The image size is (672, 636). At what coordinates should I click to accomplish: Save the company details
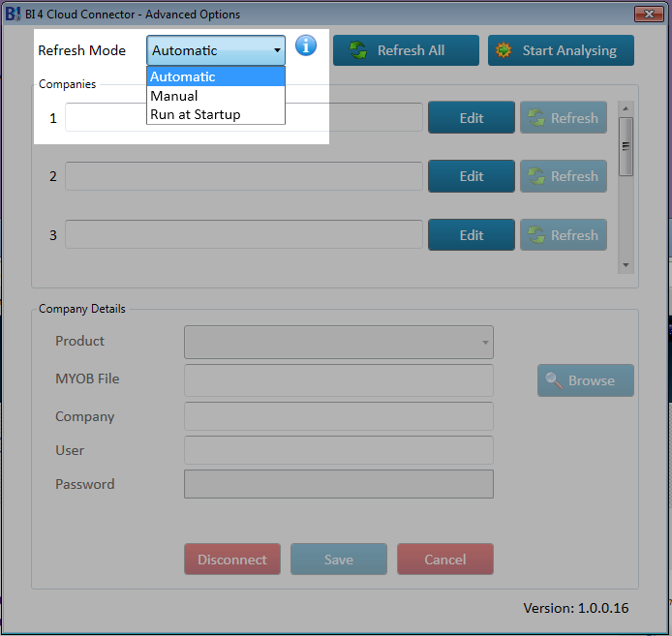[339, 559]
